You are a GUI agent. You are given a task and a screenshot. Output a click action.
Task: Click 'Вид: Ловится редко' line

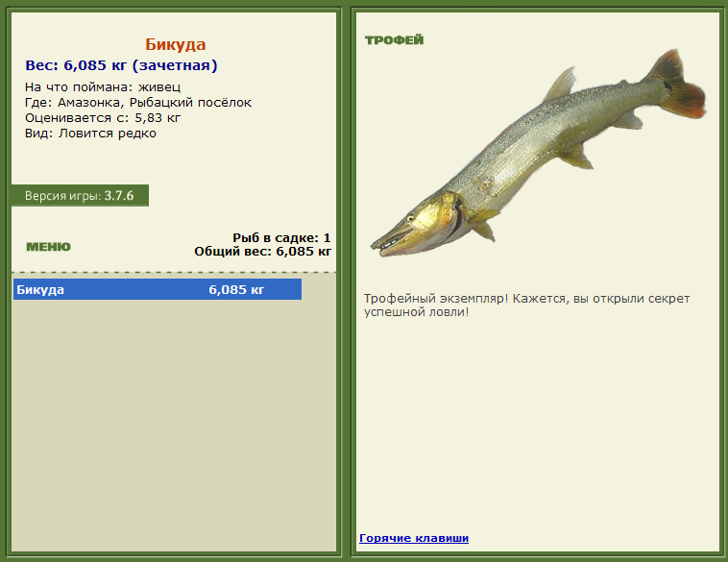[x=90, y=134]
